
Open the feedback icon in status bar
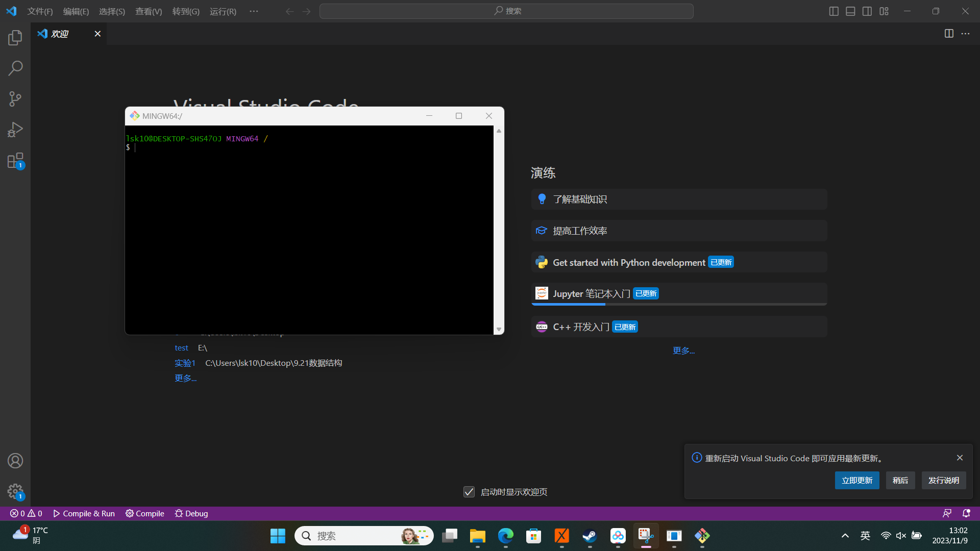click(x=947, y=513)
